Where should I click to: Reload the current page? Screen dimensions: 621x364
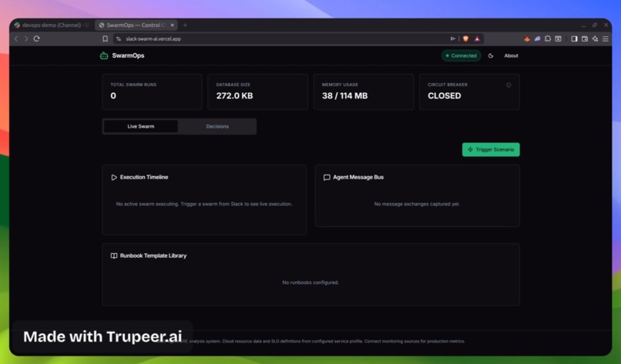[36, 38]
